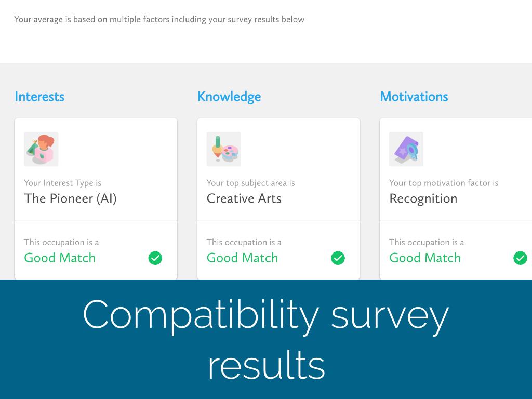
Task: Click the green checkmark in Interests card
Action: (155, 258)
